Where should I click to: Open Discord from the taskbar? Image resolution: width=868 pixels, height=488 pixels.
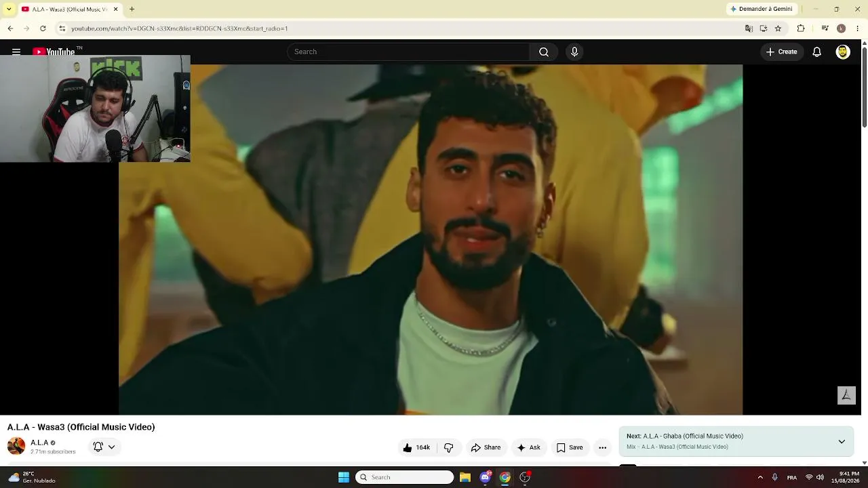[485, 477]
